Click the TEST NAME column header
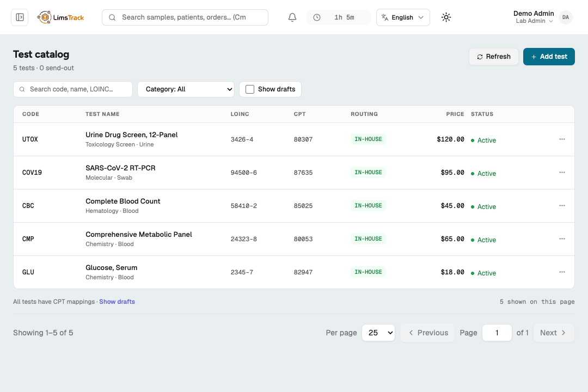588x392 pixels. tap(102, 114)
